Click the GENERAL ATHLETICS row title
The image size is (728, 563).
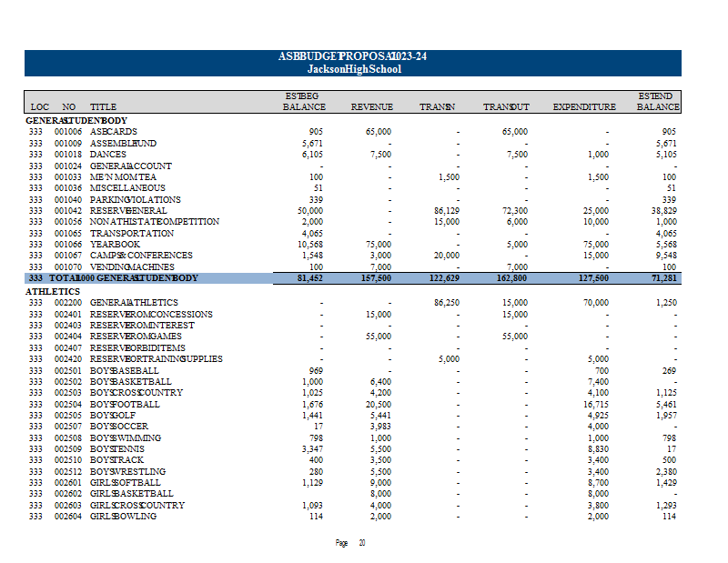point(134,303)
